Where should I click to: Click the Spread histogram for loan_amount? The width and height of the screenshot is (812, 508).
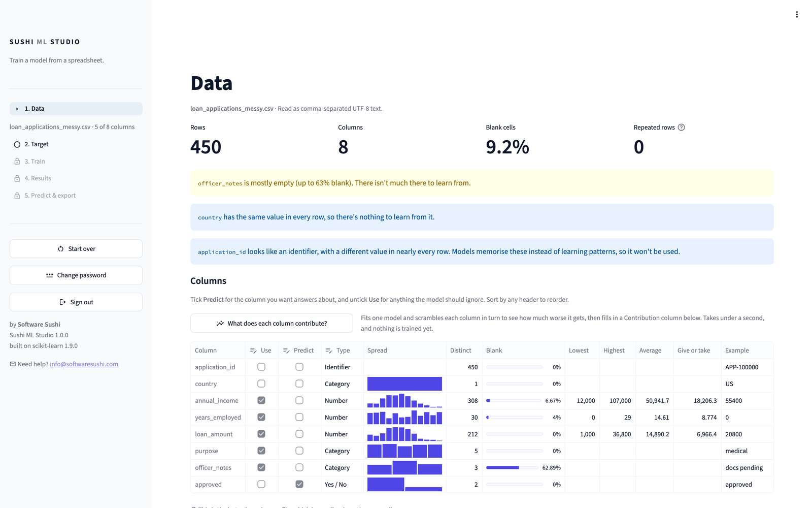[404, 434]
